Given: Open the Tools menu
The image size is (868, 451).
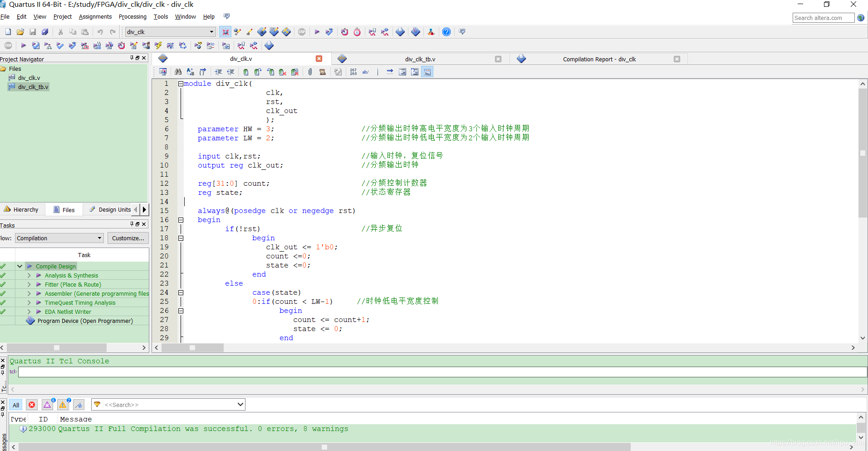Looking at the screenshot, I should pos(161,17).
